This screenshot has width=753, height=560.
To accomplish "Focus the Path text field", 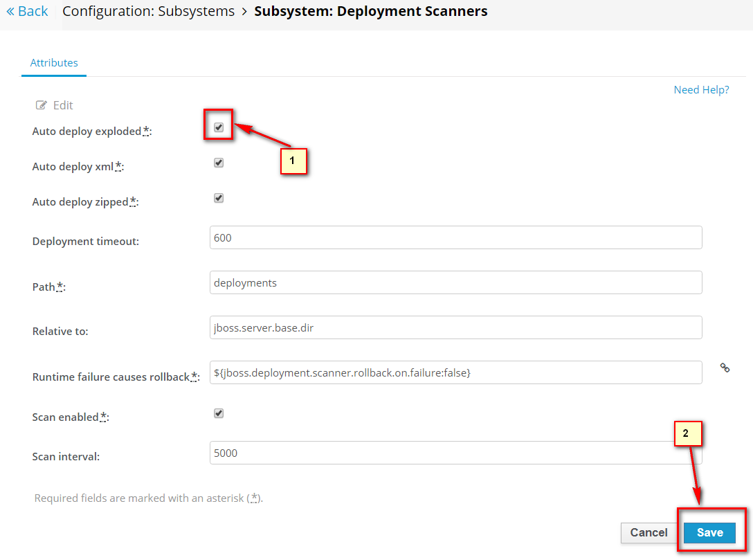I will (x=455, y=282).
